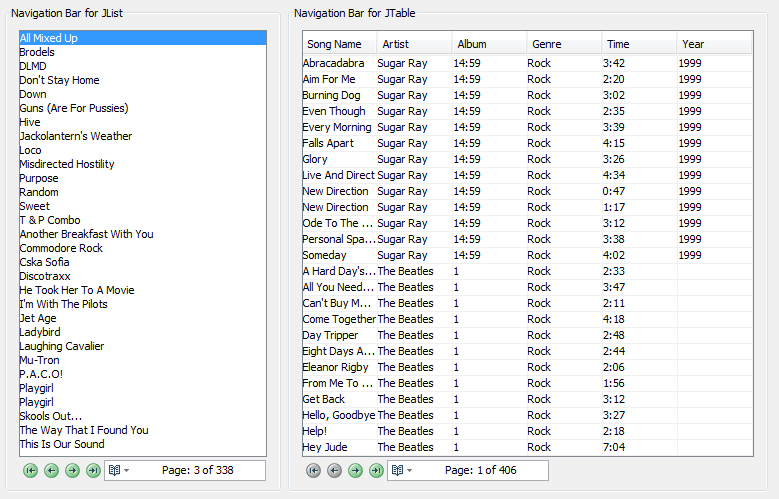This screenshot has width=779, height=499.
Task: Sort by Year column header
Action: (714, 44)
